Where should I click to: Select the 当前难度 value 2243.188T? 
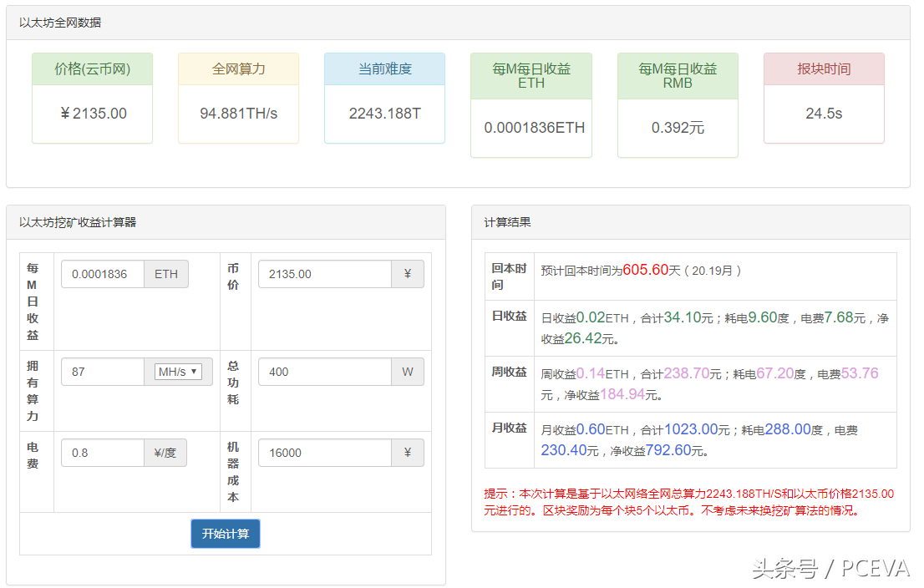click(x=385, y=113)
